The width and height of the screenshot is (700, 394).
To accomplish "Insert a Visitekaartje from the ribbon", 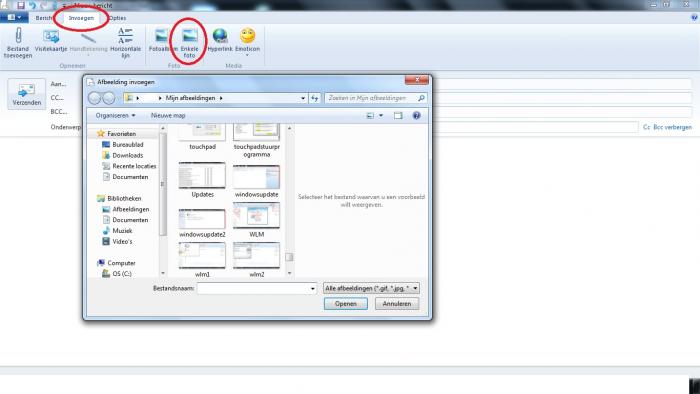I will pyautogui.click(x=51, y=36).
